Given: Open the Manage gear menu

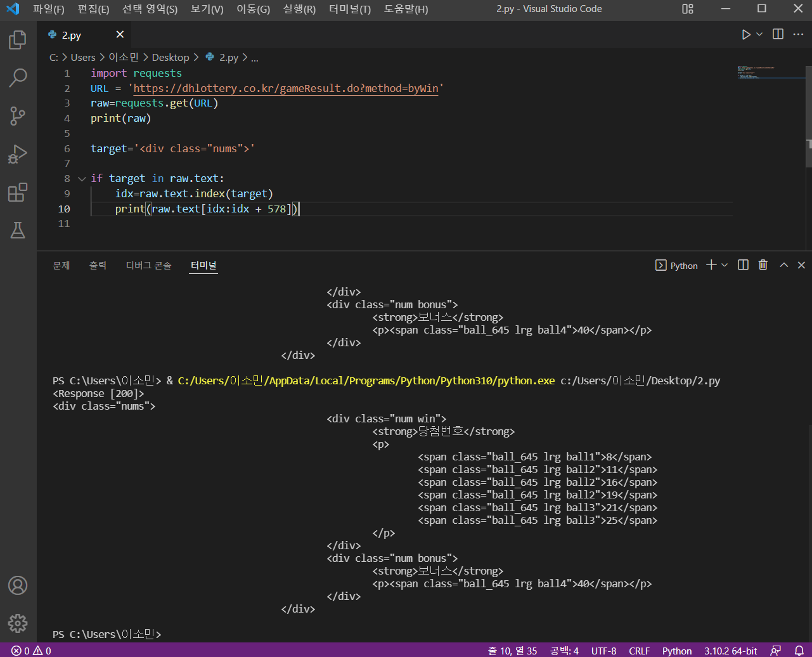Looking at the screenshot, I should click(x=18, y=623).
